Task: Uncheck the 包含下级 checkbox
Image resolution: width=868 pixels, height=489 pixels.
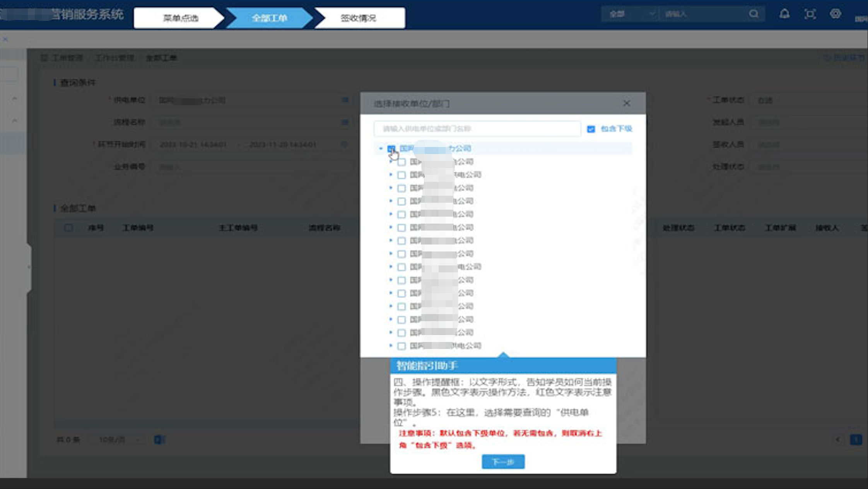Action: (591, 129)
